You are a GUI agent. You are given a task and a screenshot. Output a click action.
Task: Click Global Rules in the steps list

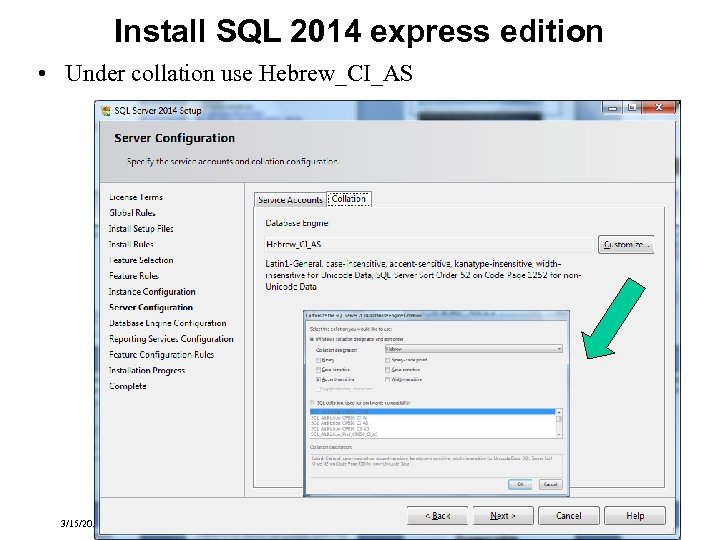(132, 213)
